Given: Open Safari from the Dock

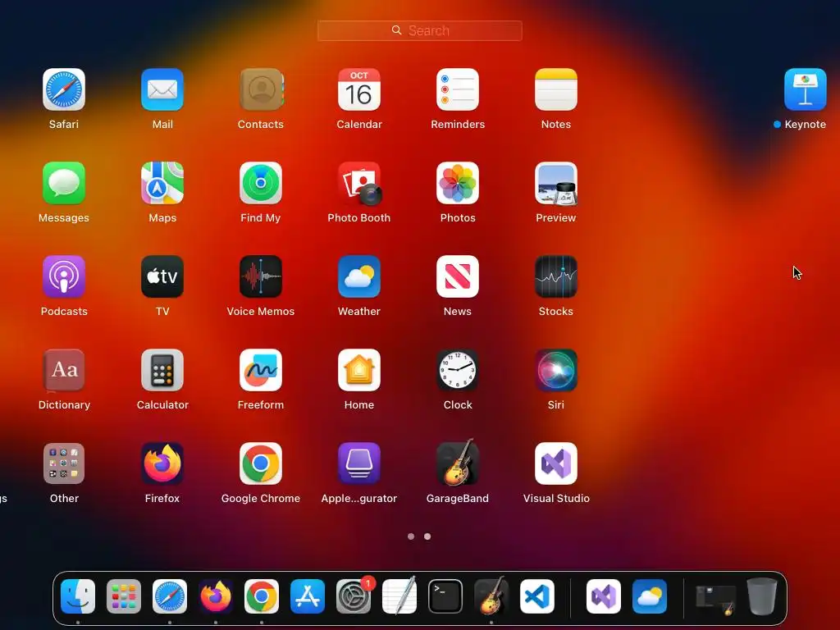Looking at the screenshot, I should pyautogui.click(x=170, y=596).
